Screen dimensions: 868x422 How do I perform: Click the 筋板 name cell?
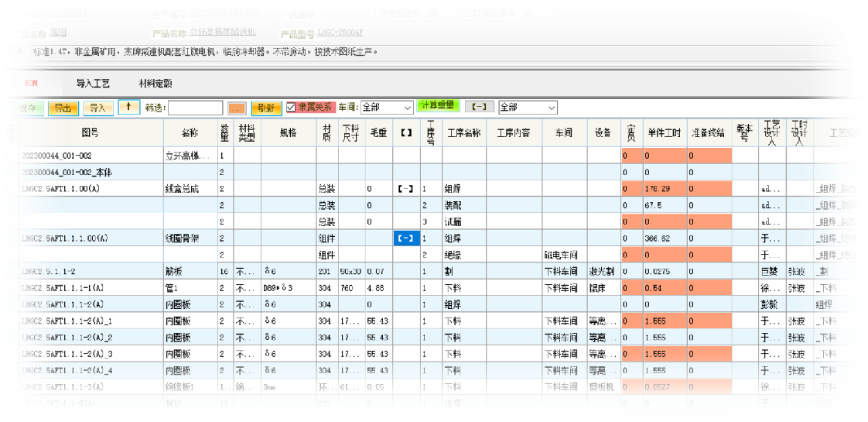click(x=190, y=271)
